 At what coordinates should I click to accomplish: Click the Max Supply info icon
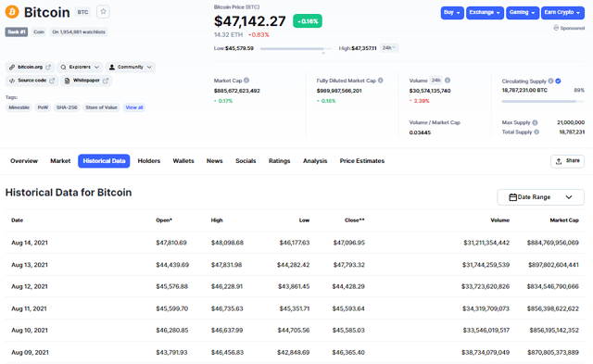point(535,122)
